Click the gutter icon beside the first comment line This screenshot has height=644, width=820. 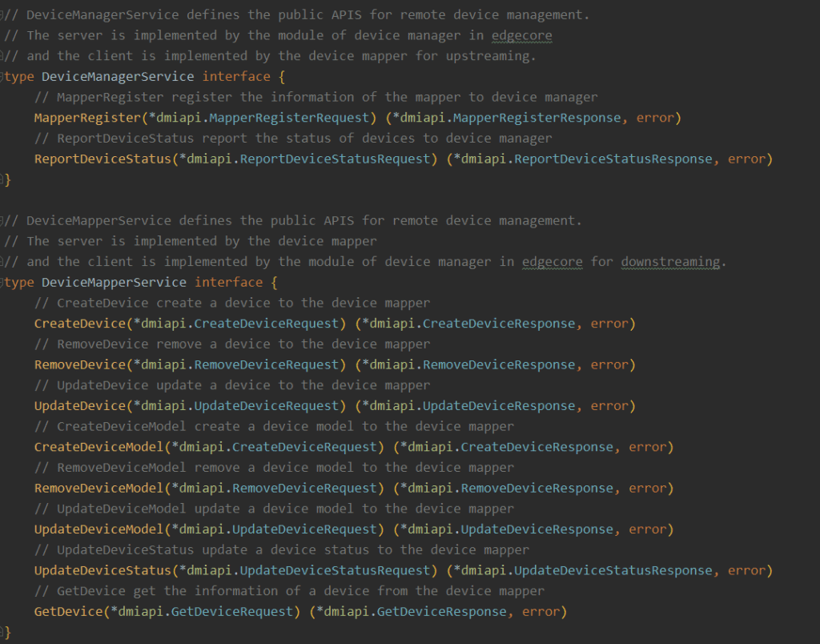3,14
